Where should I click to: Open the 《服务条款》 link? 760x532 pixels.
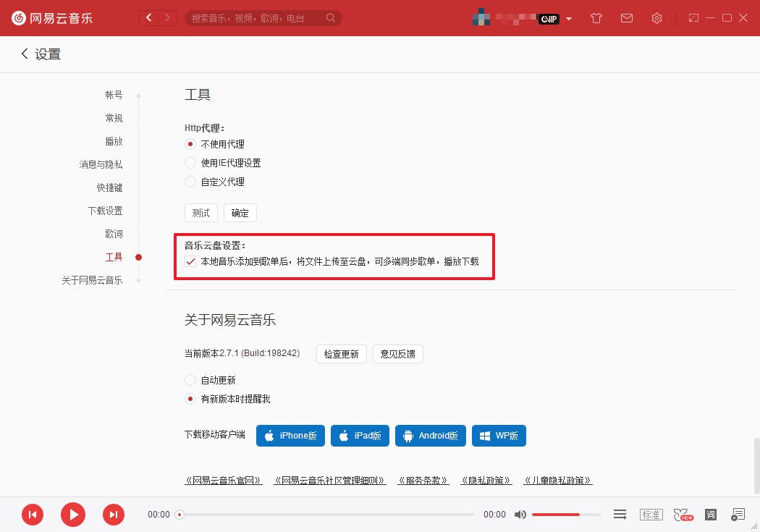pos(423,480)
